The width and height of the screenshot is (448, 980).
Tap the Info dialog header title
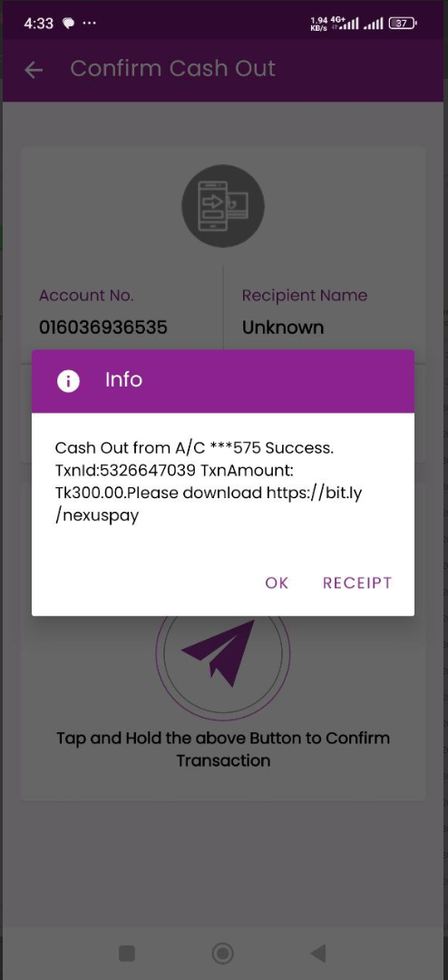[123, 379]
